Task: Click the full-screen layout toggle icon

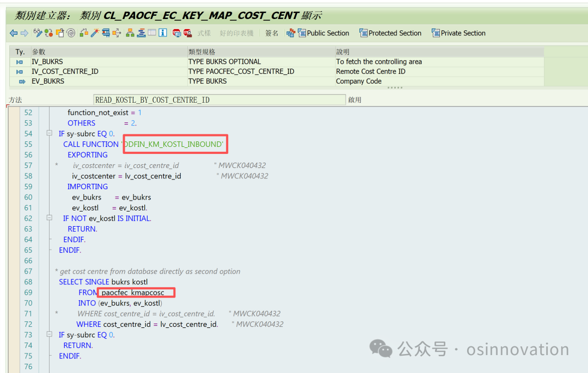Action: pos(152,33)
